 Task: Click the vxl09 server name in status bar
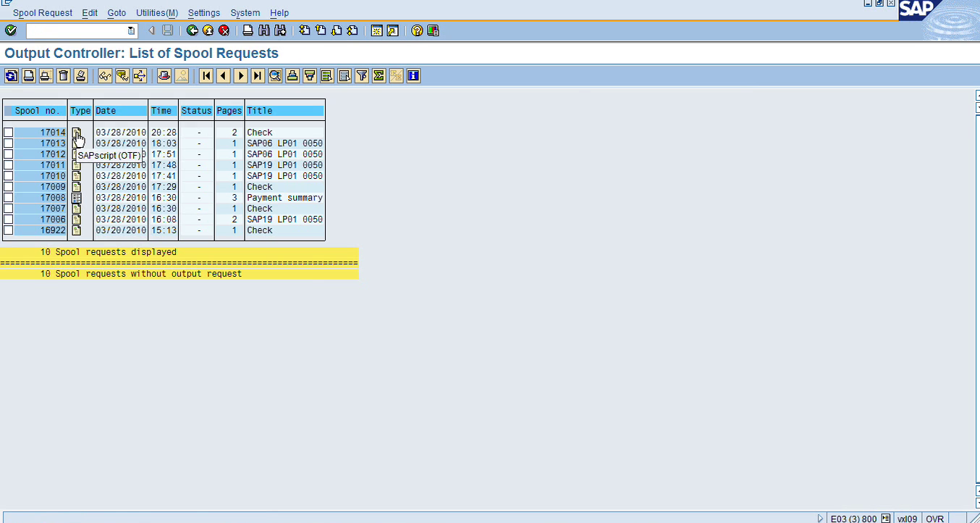pos(907,519)
